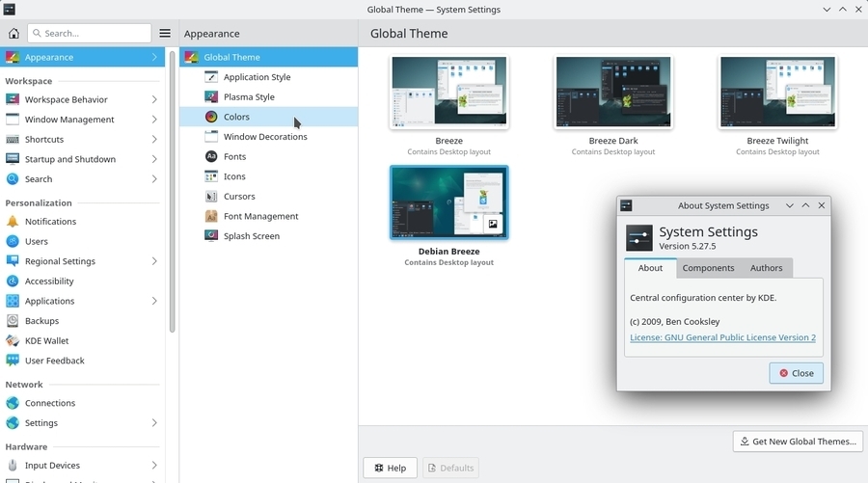
Task: Open the Search settings icon
Action: click(x=13, y=179)
